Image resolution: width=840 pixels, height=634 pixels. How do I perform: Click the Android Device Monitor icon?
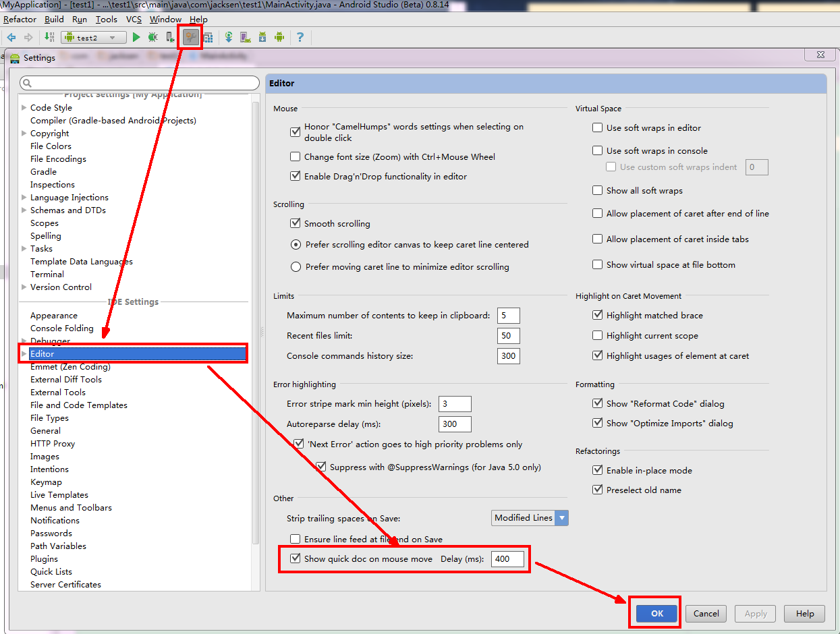tap(279, 38)
